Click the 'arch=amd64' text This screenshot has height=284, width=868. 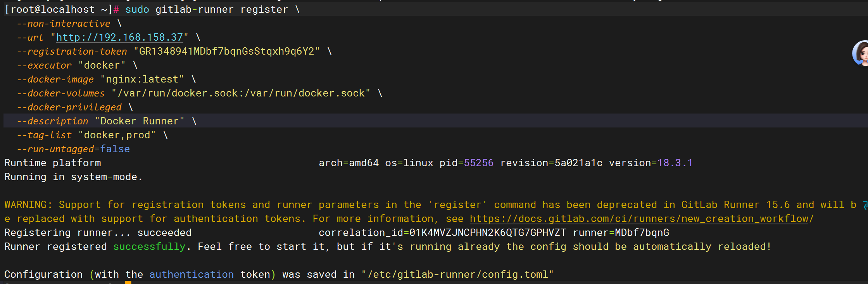349,163
